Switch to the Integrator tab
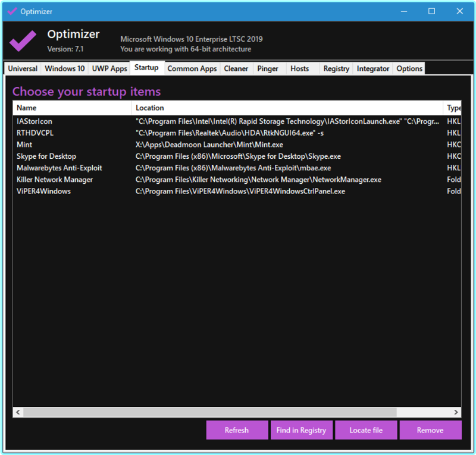Image resolution: width=476 pixels, height=455 pixels. tap(373, 68)
